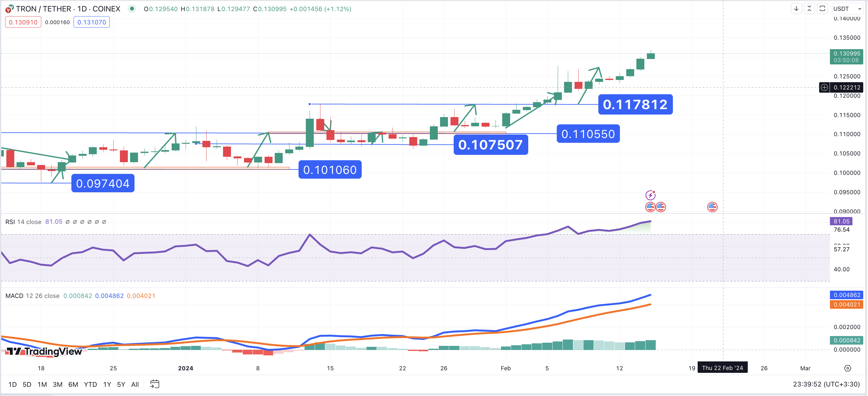Click the RSI 14 close indicator label

23,222
